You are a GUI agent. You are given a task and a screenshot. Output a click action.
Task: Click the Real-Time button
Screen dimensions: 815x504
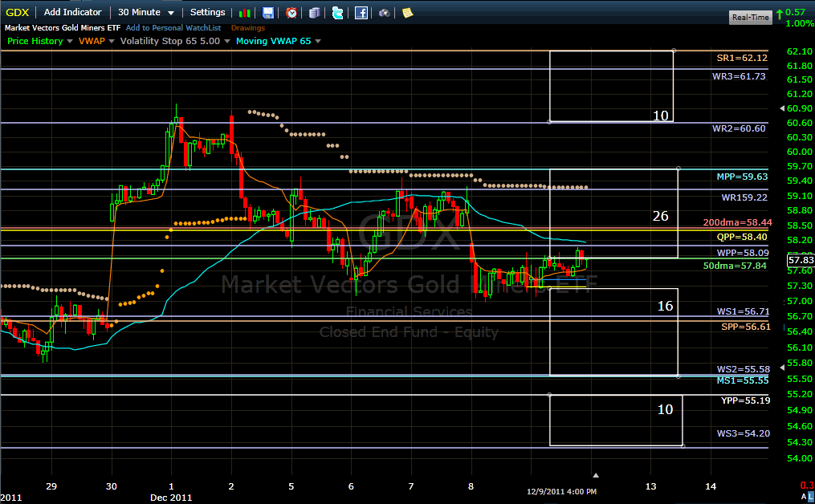(750, 17)
